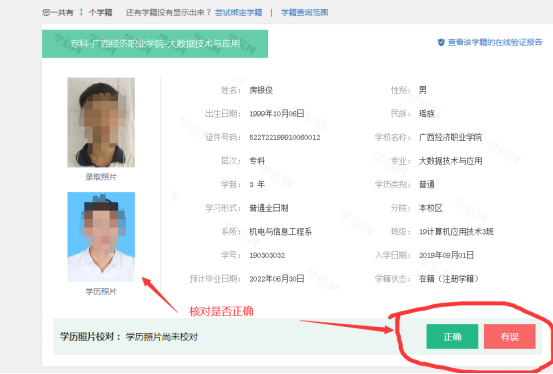Click the 学历照片校对： label
The image size is (553, 374).
(x=90, y=337)
